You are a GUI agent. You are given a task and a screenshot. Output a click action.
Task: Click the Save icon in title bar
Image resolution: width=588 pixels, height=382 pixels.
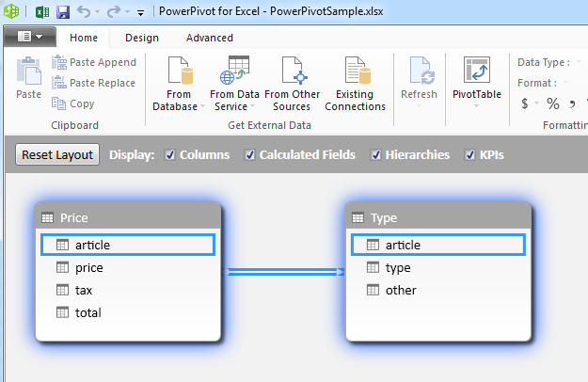tap(63, 12)
